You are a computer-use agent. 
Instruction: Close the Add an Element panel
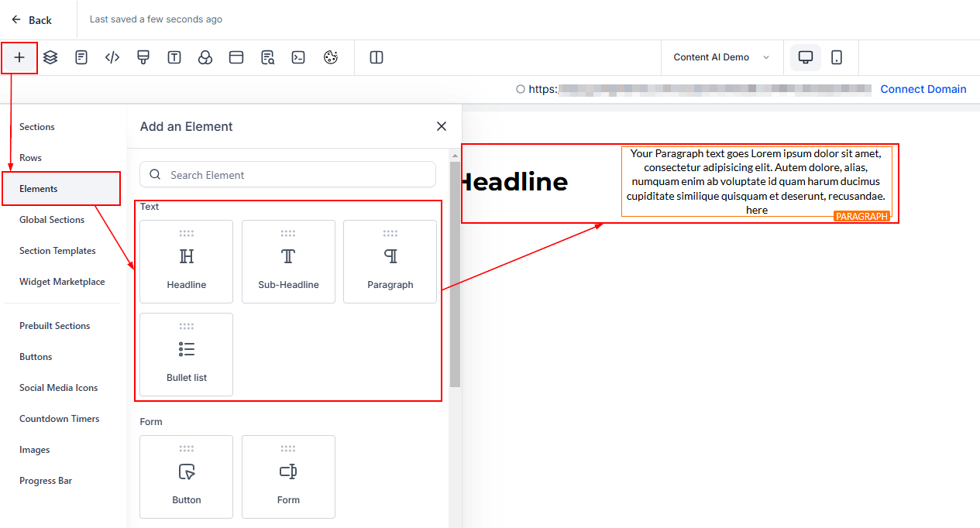click(442, 126)
